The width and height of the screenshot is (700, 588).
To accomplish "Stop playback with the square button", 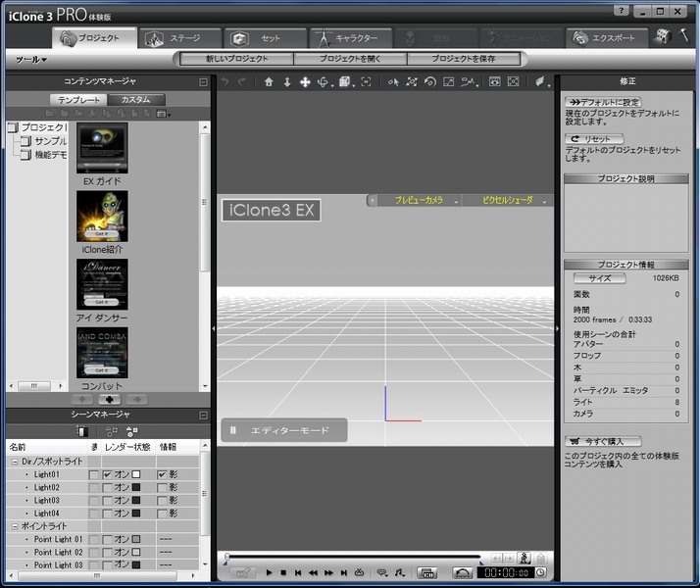I will (283, 572).
